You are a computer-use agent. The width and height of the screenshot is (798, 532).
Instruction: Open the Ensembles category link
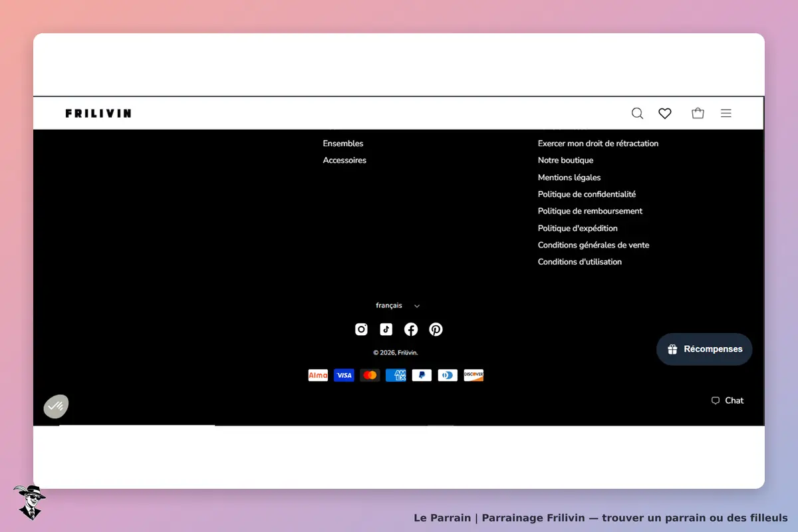click(343, 144)
